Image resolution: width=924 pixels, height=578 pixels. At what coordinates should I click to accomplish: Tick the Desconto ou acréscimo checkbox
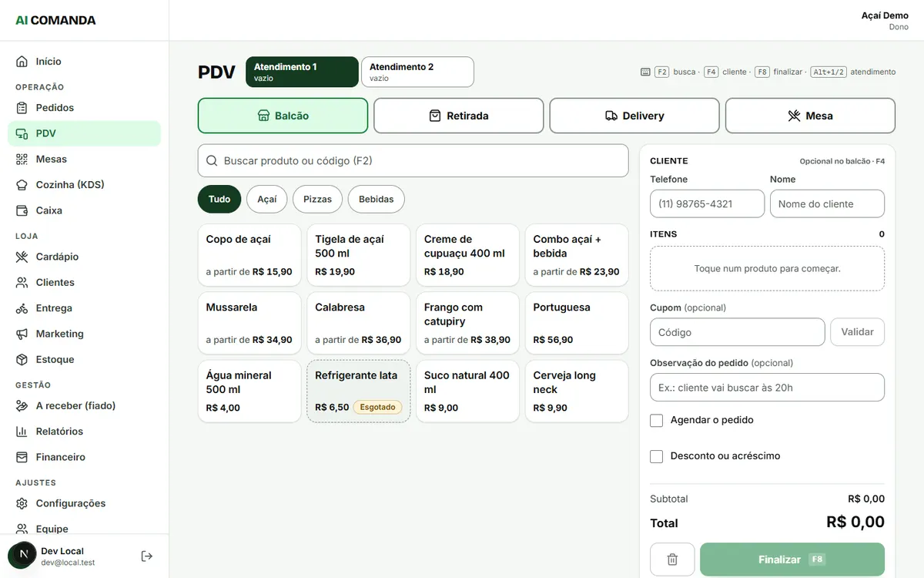click(657, 456)
